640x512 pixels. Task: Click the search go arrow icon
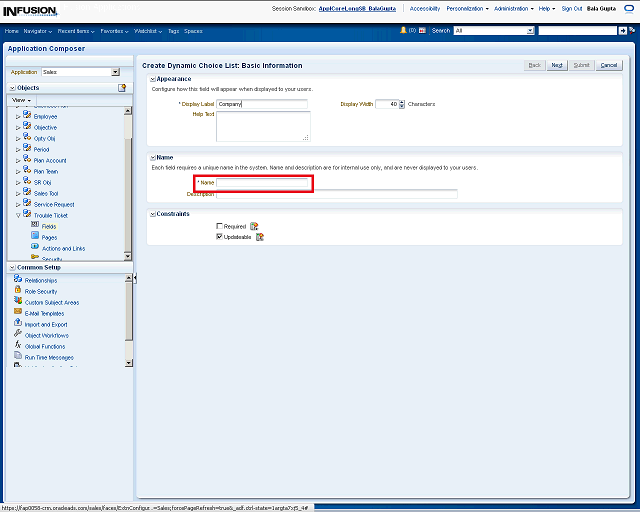pos(623,31)
